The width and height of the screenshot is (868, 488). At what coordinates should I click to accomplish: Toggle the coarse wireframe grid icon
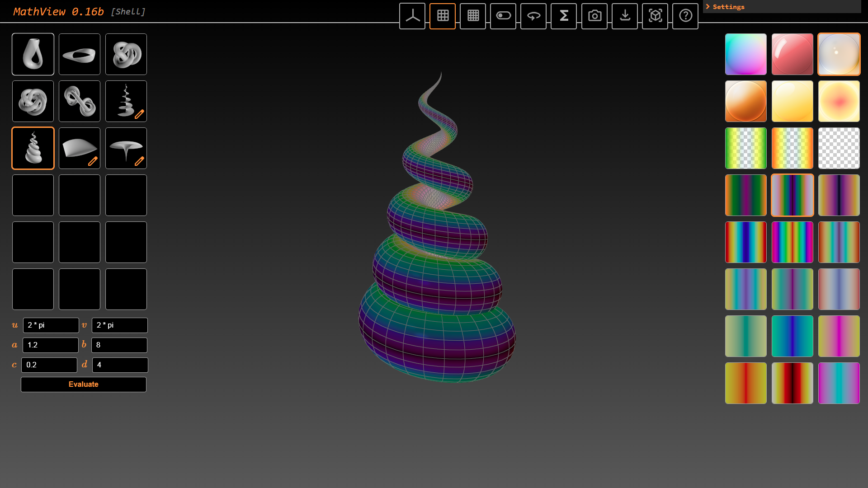click(x=442, y=16)
